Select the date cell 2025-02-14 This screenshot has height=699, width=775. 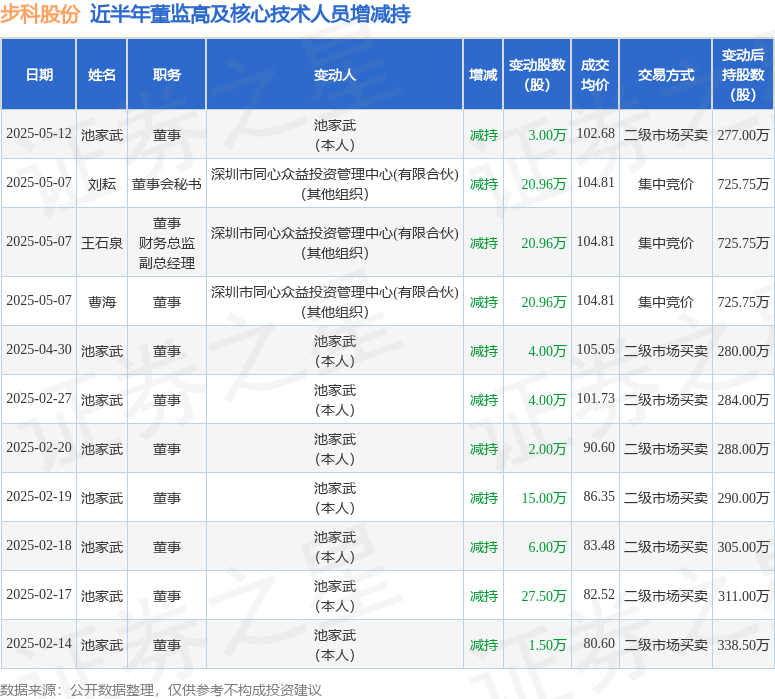click(39, 643)
